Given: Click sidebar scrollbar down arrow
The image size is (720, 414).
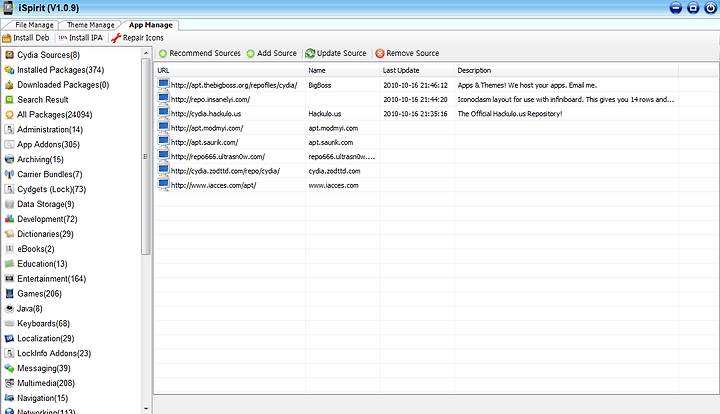Looking at the screenshot, I should [x=146, y=408].
